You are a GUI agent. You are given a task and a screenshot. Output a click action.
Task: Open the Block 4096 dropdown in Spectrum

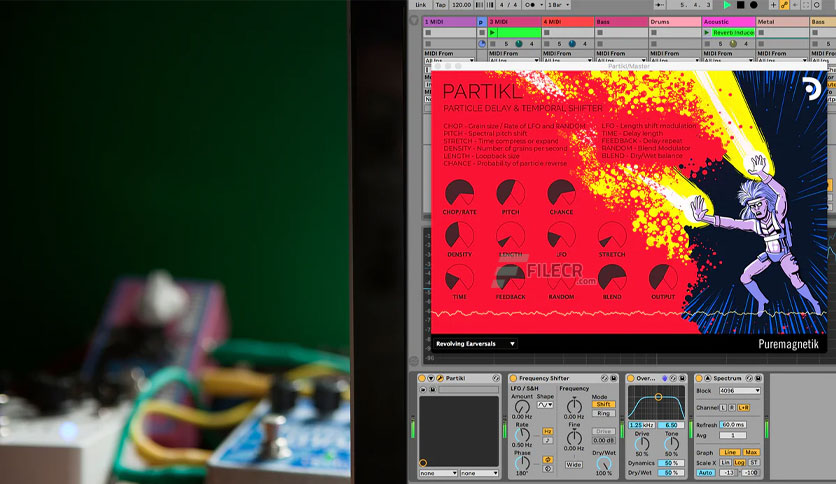click(x=739, y=391)
